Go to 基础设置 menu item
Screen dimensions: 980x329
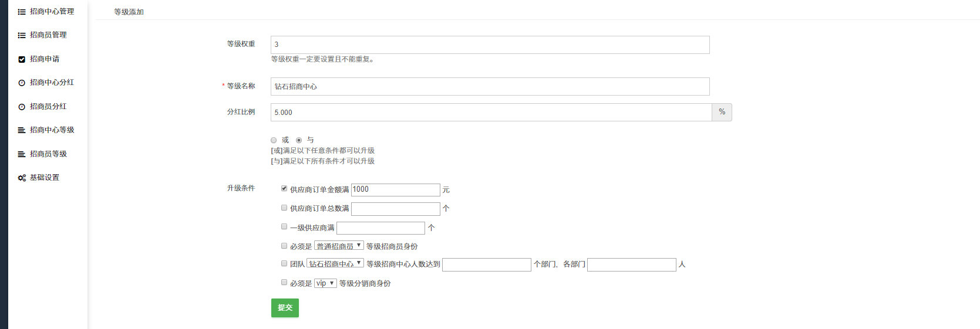point(45,178)
